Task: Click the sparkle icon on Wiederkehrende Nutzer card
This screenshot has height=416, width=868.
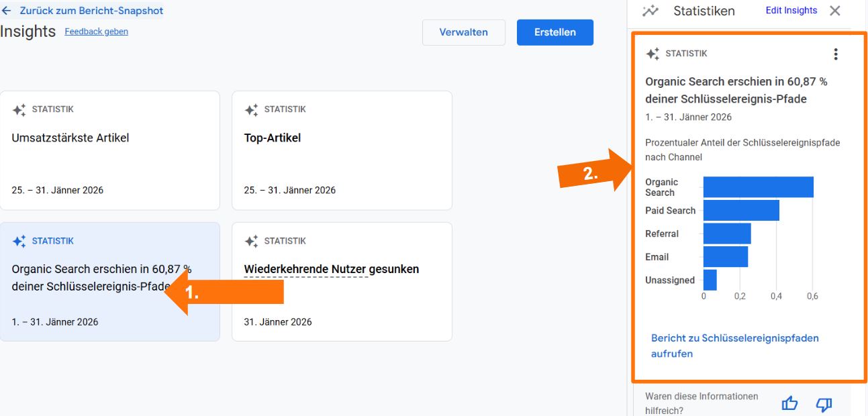Action: (x=251, y=240)
